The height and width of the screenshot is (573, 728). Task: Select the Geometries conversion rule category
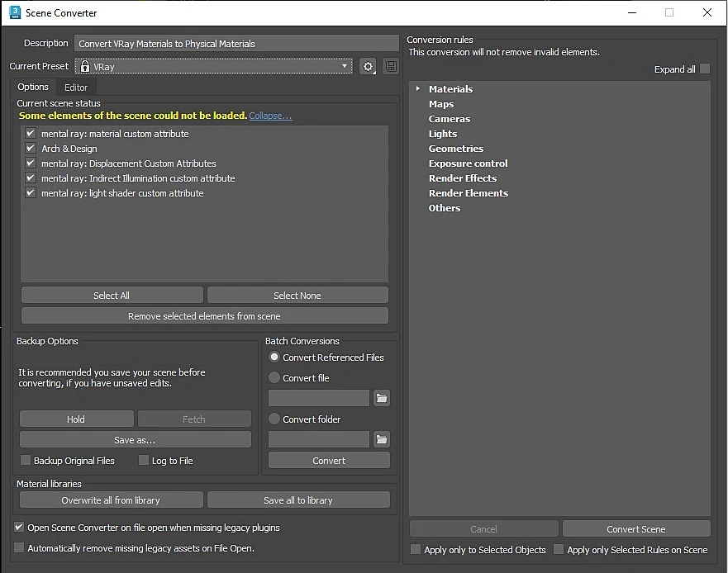pyautogui.click(x=456, y=149)
